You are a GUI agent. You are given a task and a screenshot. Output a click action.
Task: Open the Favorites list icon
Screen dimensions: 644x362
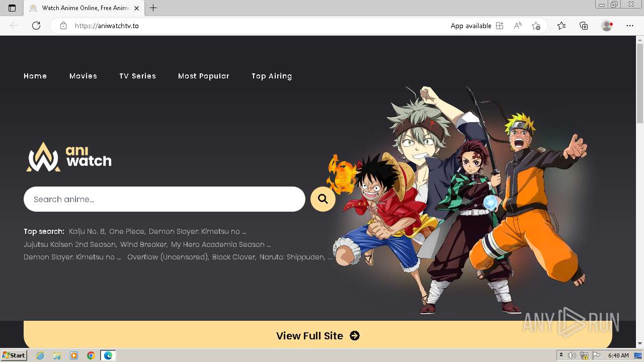click(561, 26)
